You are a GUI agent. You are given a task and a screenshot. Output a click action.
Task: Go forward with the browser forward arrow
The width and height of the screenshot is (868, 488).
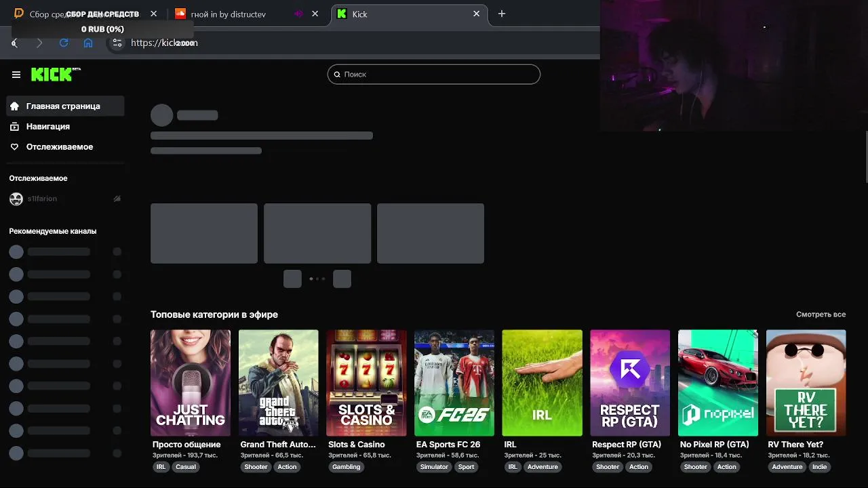(x=39, y=43)
